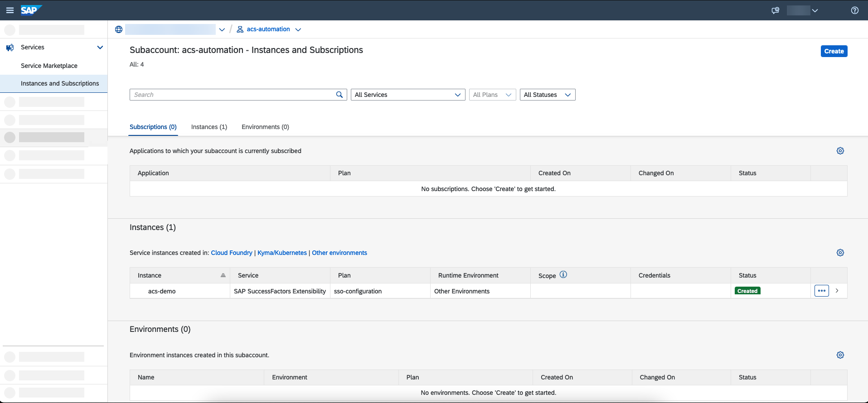The height and width of the screenshot is (403, 868).
Task: Click the Created status badge
Action: click(747, 291)
